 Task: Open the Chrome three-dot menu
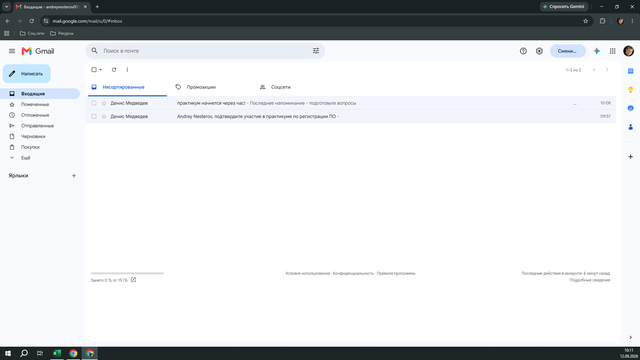pyautogui.click(x=632, y=21)
